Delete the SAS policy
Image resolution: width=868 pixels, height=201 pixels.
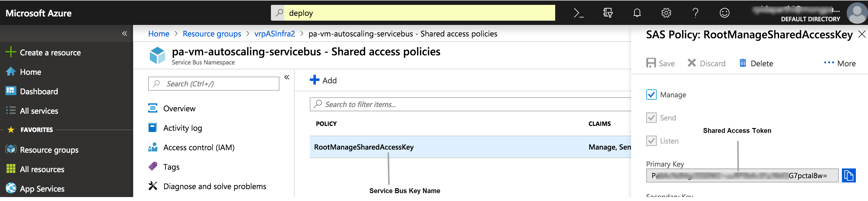(x=756, y=64)
